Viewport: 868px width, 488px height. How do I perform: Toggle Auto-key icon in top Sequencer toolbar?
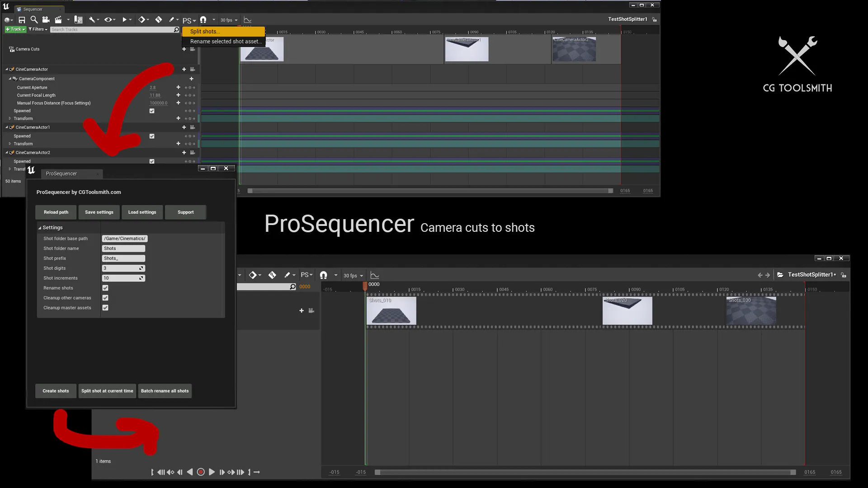tap(159, 20)
